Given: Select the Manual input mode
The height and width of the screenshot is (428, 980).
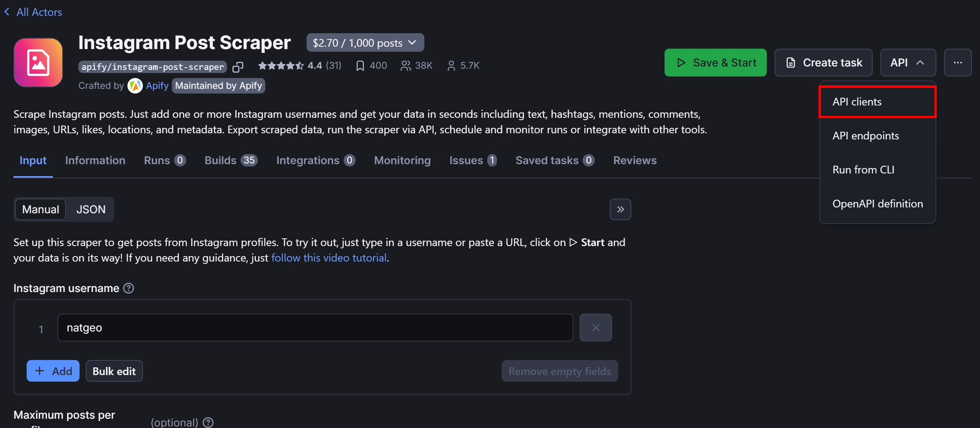Looking at the screenshot, I should pyautogui.click(x=40, y=209).
